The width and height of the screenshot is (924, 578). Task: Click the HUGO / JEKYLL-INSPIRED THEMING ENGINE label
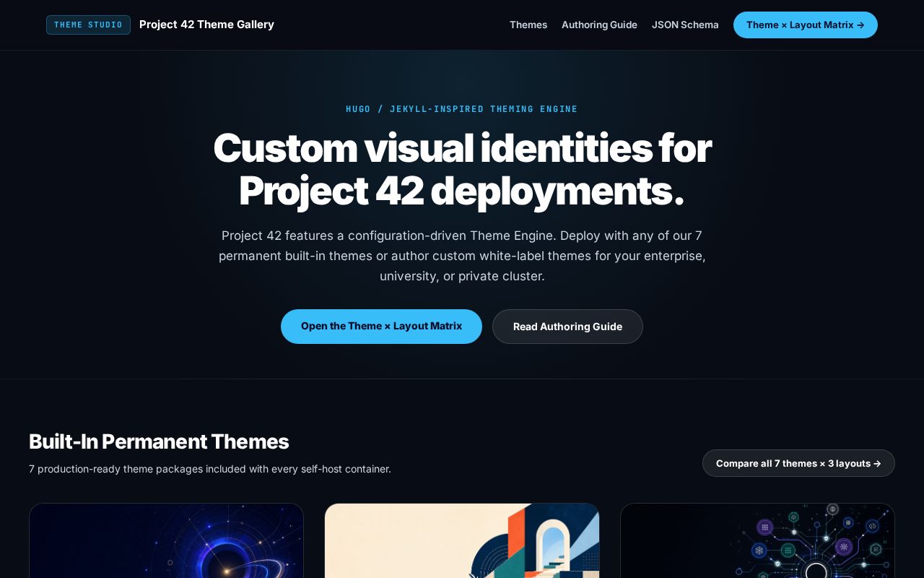click(x=462, y=109)
